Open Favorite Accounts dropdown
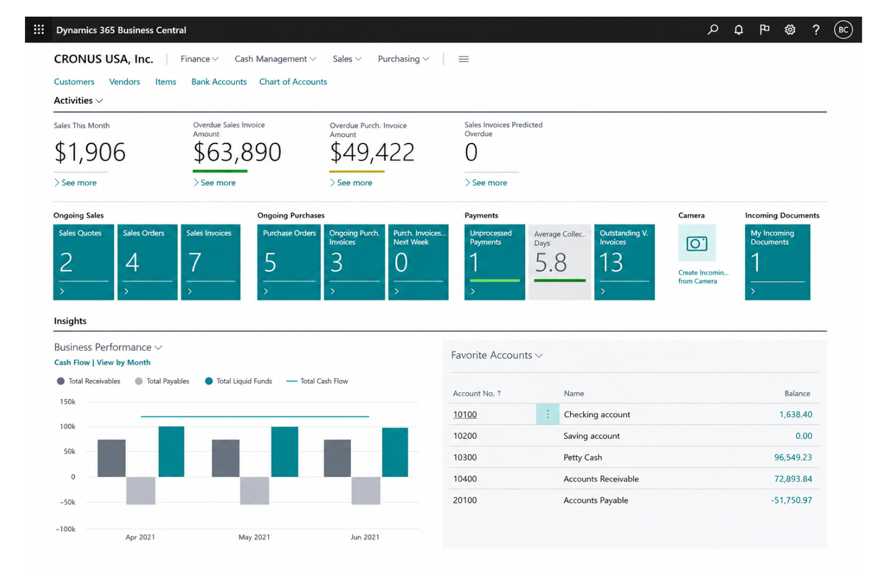The width and height of the screenshot is (882, 588). coord(496,355)
